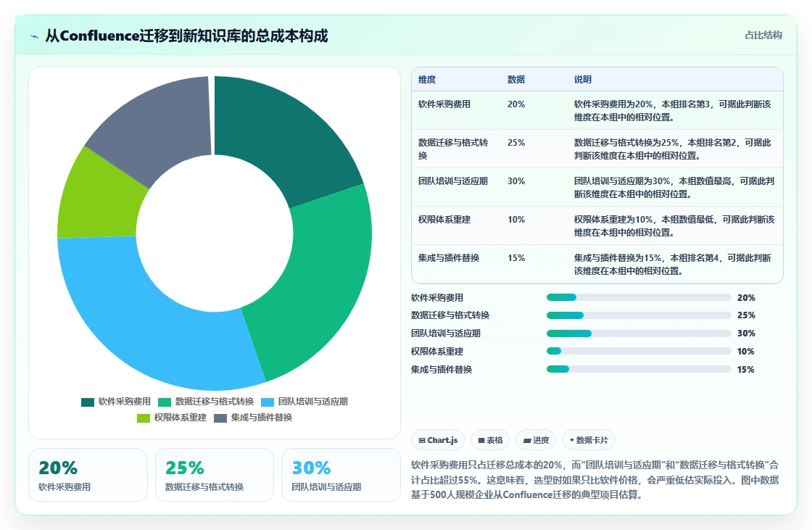Image resolution: width=812 pixels, height=530 pixels.
Task: Click the 数据 column header
Action: pos(516,79)
